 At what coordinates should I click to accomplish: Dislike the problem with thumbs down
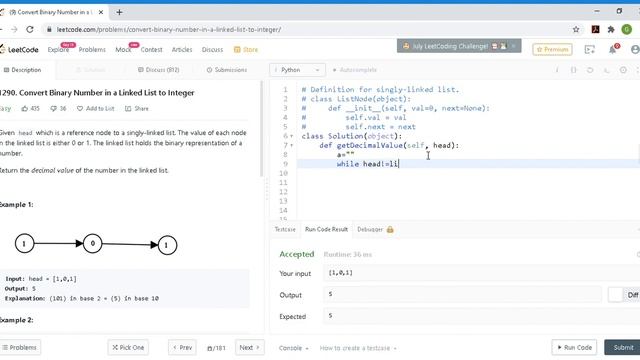[58, 109]
